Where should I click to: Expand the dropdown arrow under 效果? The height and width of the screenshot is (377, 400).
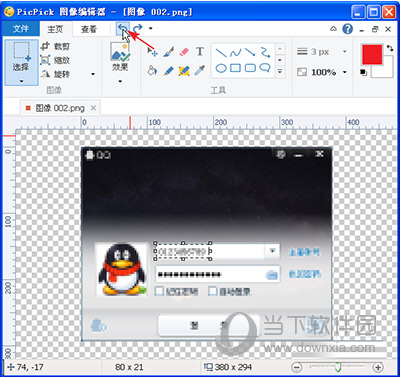[120, 81]
